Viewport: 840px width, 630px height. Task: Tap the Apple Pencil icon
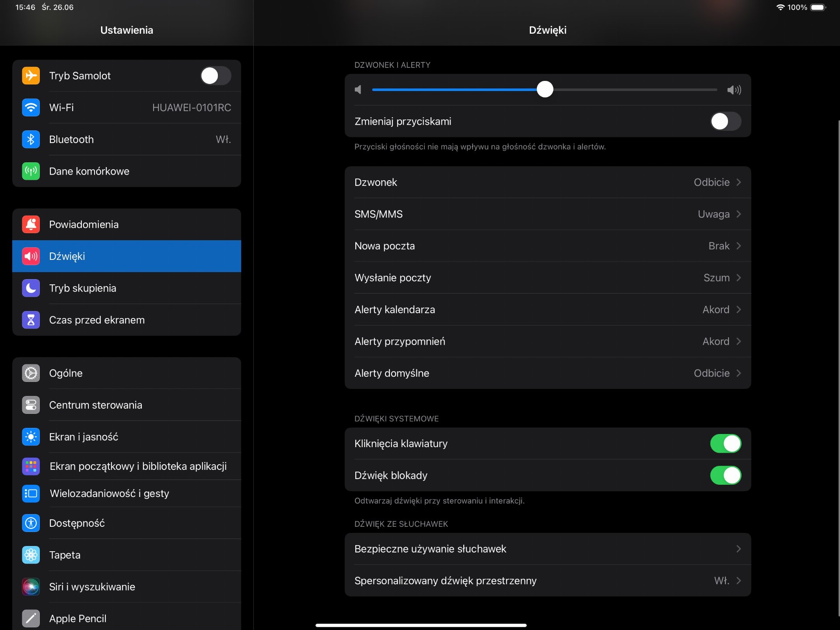(x=31, y=619)
